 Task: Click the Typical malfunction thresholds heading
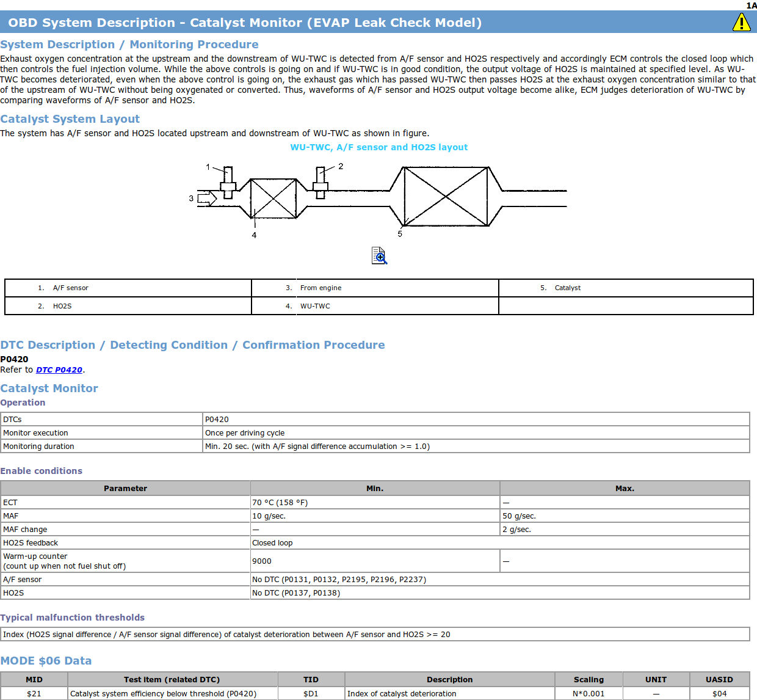(73, 618)
